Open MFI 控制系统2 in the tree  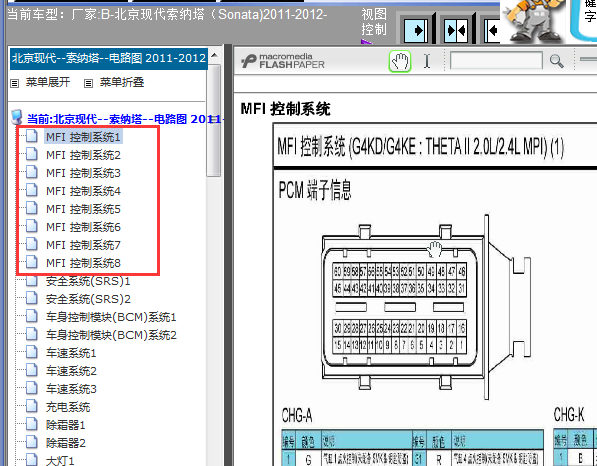[83, 155]
